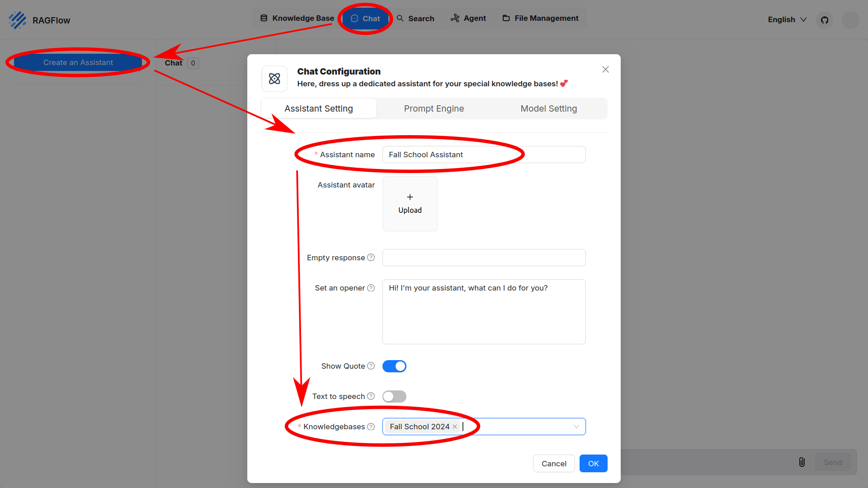
Task: Open the Agent section
Action: 468,18
